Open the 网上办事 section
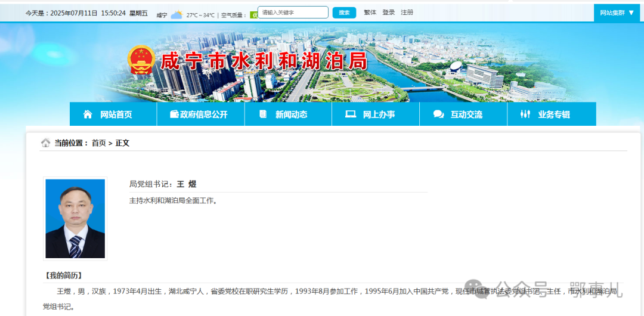The height and width of the screenshot is (316, 644). coord(376,114)
